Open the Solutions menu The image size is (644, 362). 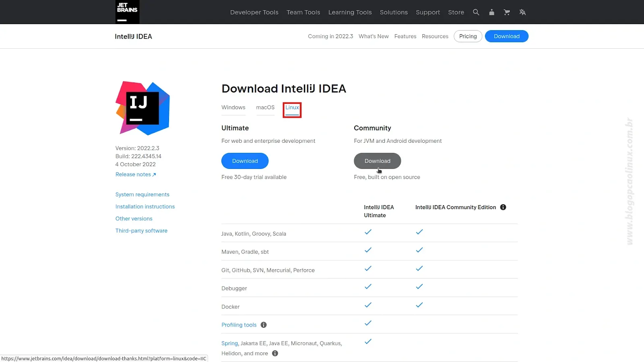pyautogui.click(x=394, y=12)
